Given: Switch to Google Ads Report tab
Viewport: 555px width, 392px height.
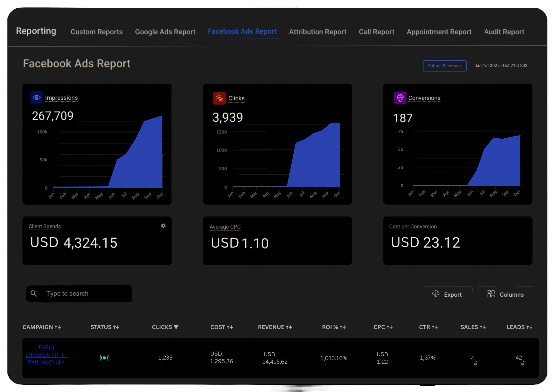Looking at the screenshot, I should point(165,32).
